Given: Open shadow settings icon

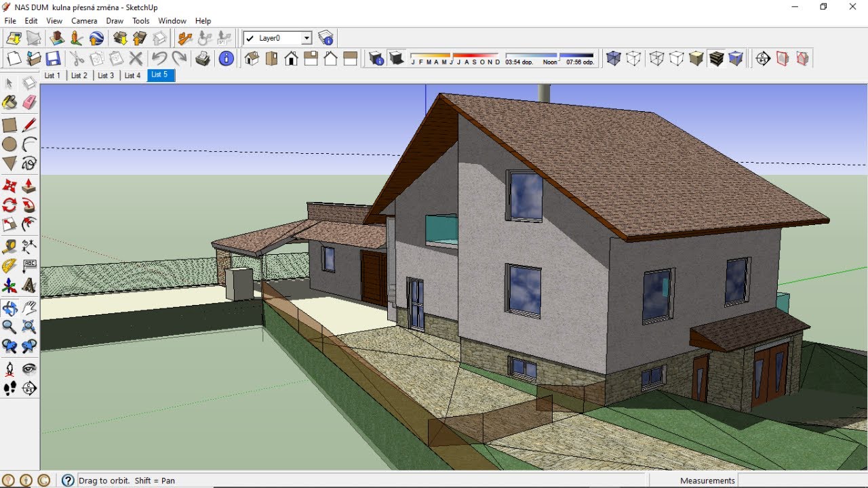Looking at the screenshot, I should 376,59.
